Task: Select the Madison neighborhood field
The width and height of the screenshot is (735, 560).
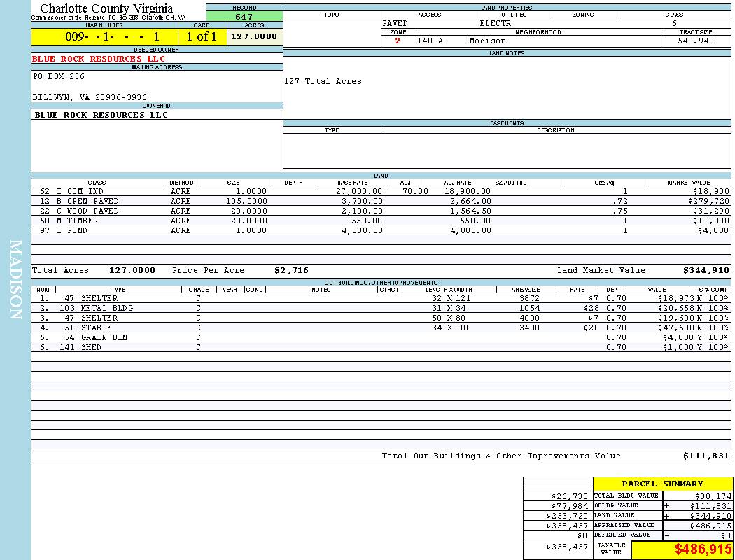Action: point(488,41)
